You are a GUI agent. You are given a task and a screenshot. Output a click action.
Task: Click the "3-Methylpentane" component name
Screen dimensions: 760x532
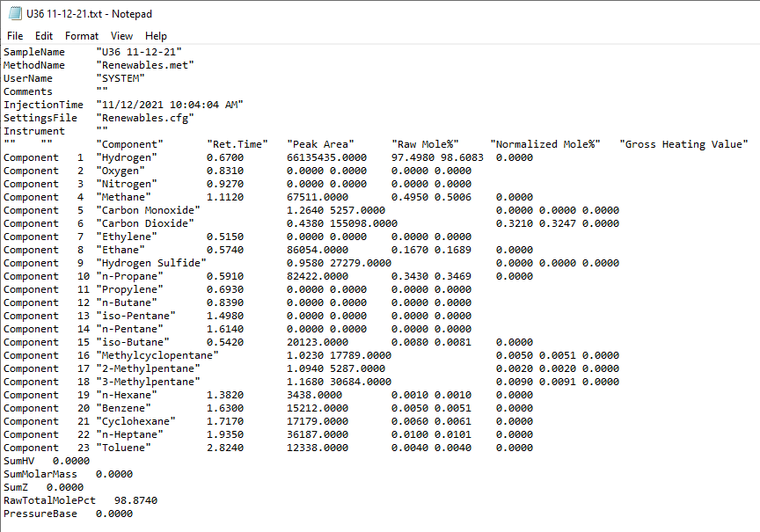[x=148, y=382]
